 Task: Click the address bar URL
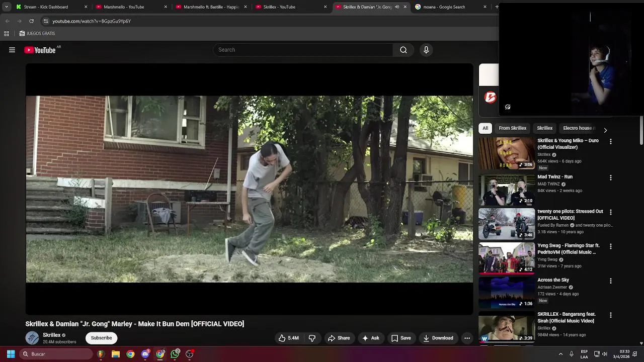92,21
